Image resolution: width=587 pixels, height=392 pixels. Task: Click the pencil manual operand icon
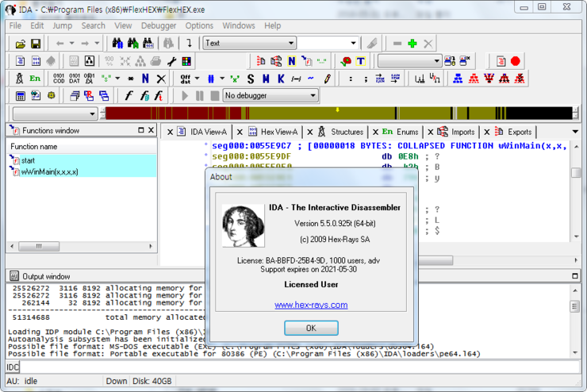[x=327, y=79]
